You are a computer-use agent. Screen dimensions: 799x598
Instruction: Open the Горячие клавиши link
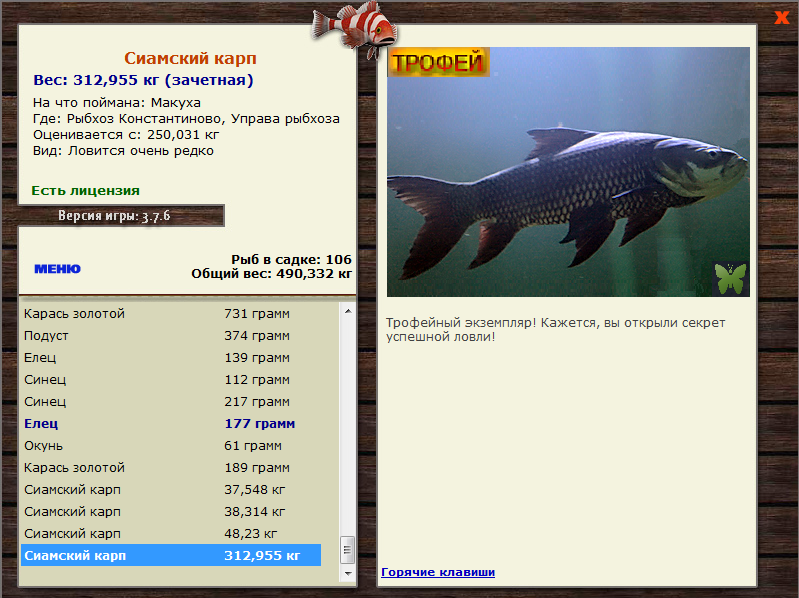coord(438,572)
